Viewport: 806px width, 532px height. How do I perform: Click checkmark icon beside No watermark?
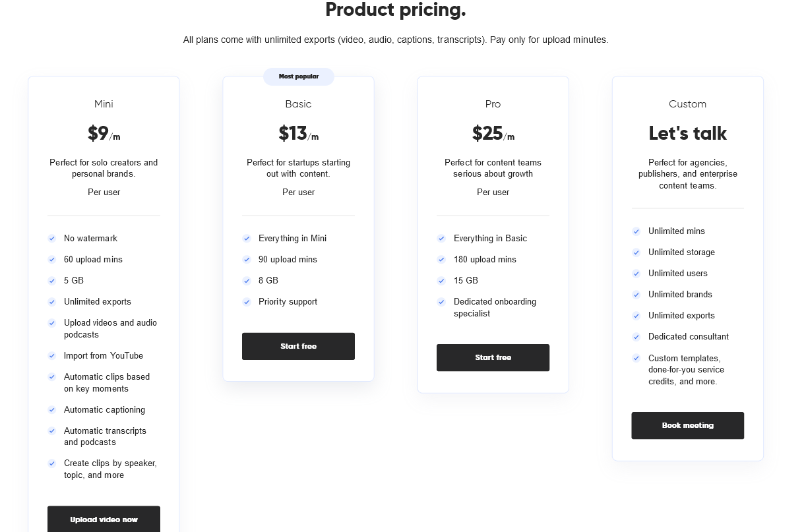(x=52, y=239)
